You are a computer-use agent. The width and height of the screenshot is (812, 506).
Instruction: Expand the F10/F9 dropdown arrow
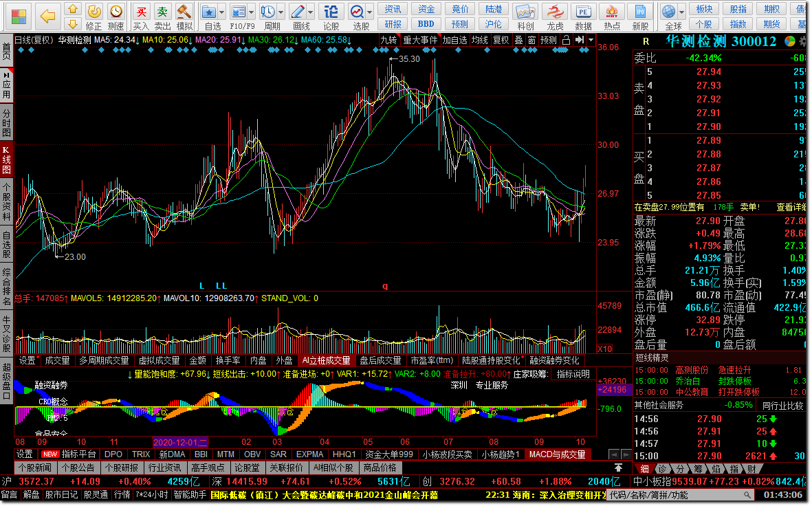pyautogui.click(x=252, y=12)
